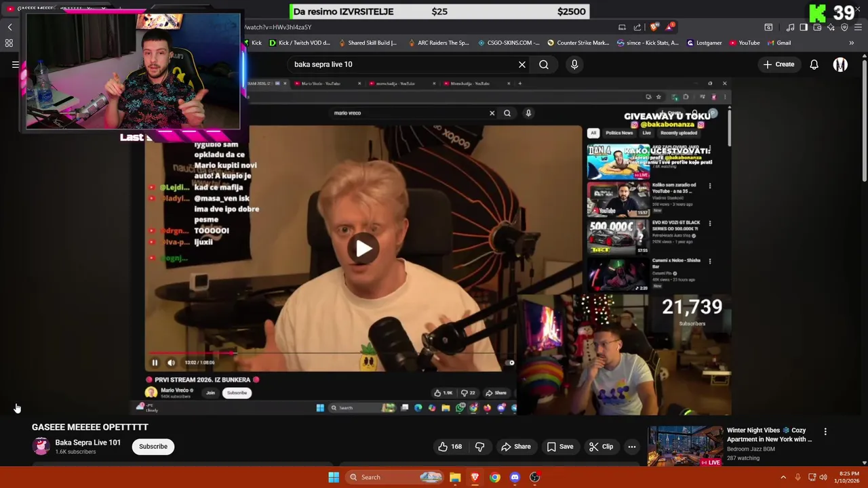Image resolution: width=868 pixels, height=488 pixels.
Task: Open the Leo AI sparkle icon
Action: 831,27
